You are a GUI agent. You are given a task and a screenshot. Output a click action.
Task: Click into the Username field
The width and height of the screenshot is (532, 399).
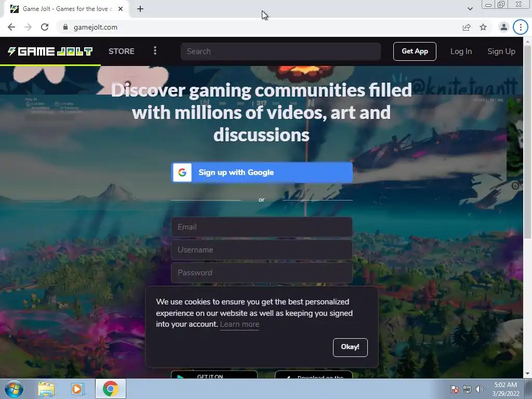[x=262, y=250]
